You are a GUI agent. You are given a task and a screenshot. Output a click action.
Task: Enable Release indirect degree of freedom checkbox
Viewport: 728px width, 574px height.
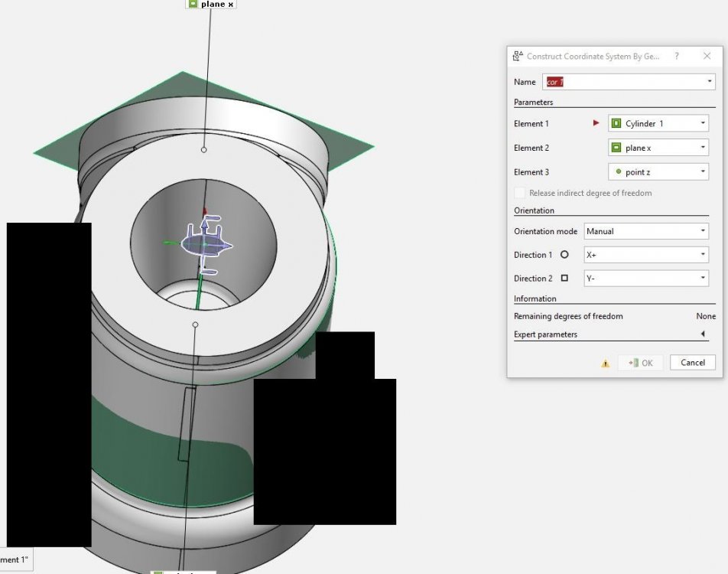[520, 193]
